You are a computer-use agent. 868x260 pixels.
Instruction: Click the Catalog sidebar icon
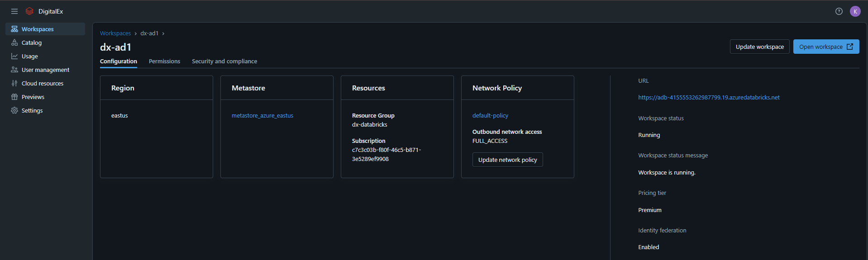click(x=14, y=43)
